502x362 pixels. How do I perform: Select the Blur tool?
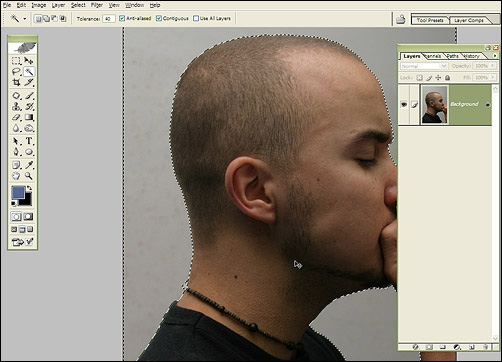[16, 128]
